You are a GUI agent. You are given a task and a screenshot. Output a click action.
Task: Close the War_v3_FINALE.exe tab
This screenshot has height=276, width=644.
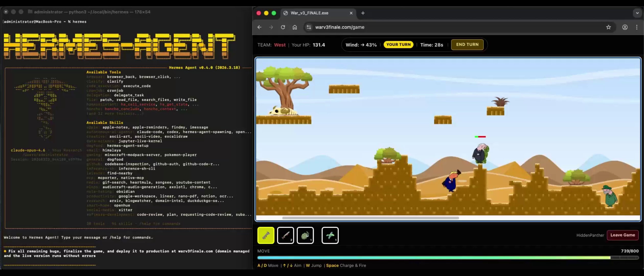[x=351, y=13]
